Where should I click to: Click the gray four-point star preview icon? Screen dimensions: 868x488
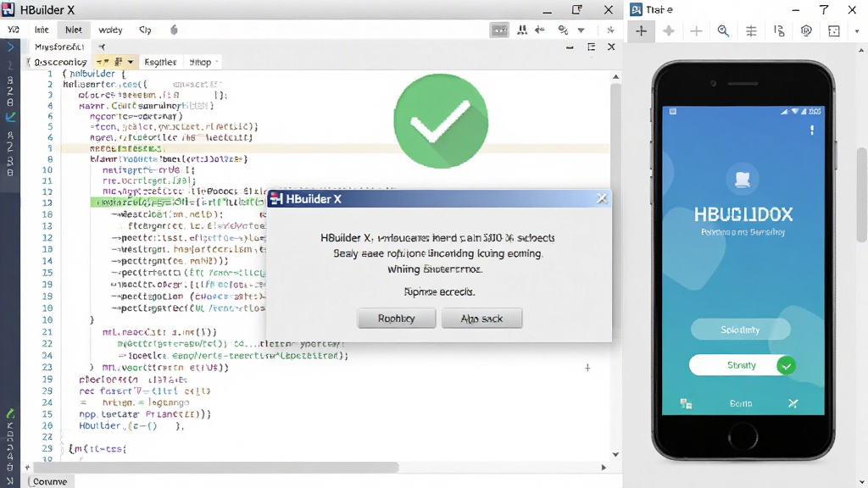(x=669, y=31)
